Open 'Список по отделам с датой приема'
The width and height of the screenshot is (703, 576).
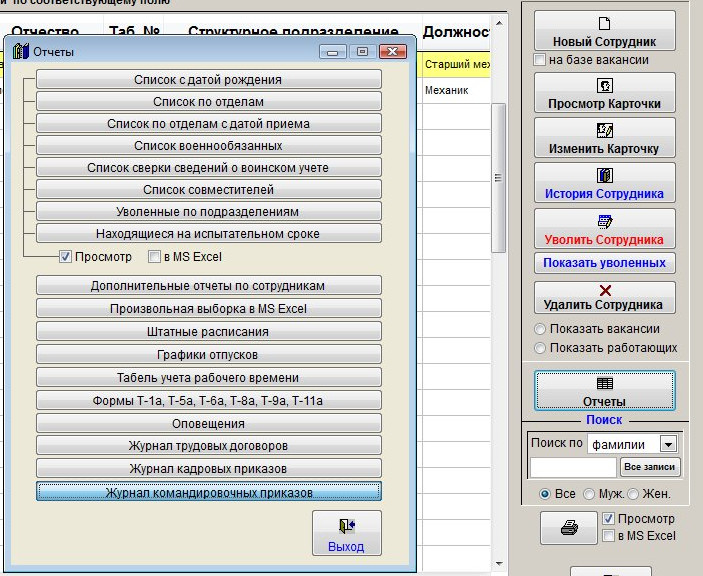click(209, 123)
